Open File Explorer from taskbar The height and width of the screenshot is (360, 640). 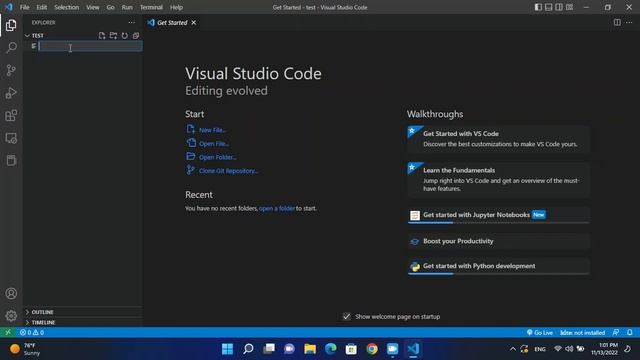[x=310, y=349]
